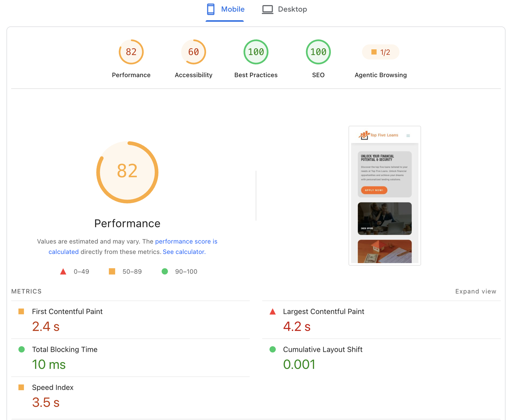Open the Best Practices score gauge 100

(256, 52)
